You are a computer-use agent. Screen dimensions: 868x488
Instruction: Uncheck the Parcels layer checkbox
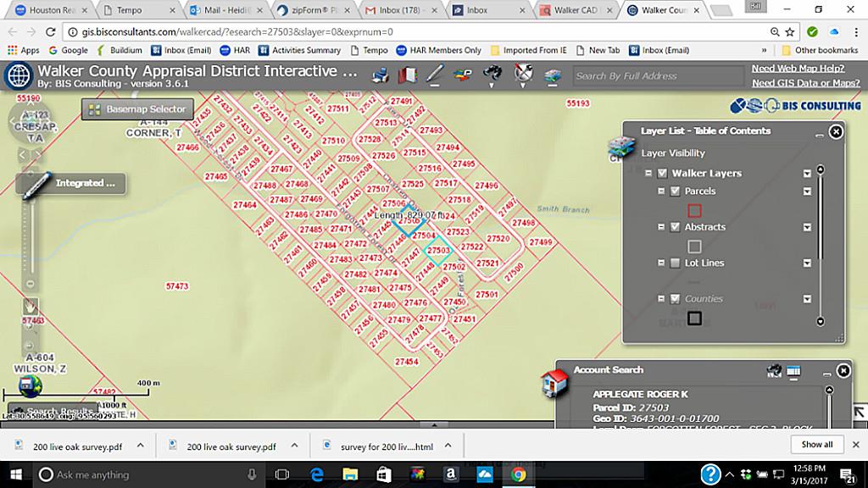675,191
